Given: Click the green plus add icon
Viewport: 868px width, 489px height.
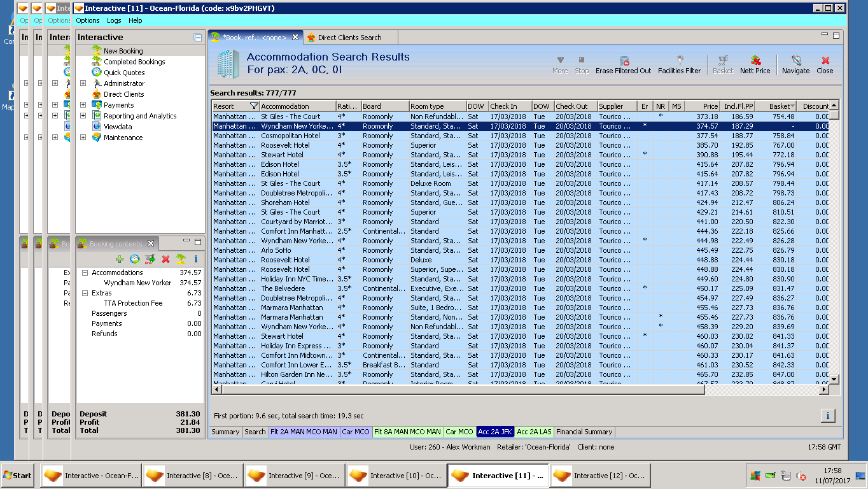Looking at the screenshot, I should click(120, 259).
